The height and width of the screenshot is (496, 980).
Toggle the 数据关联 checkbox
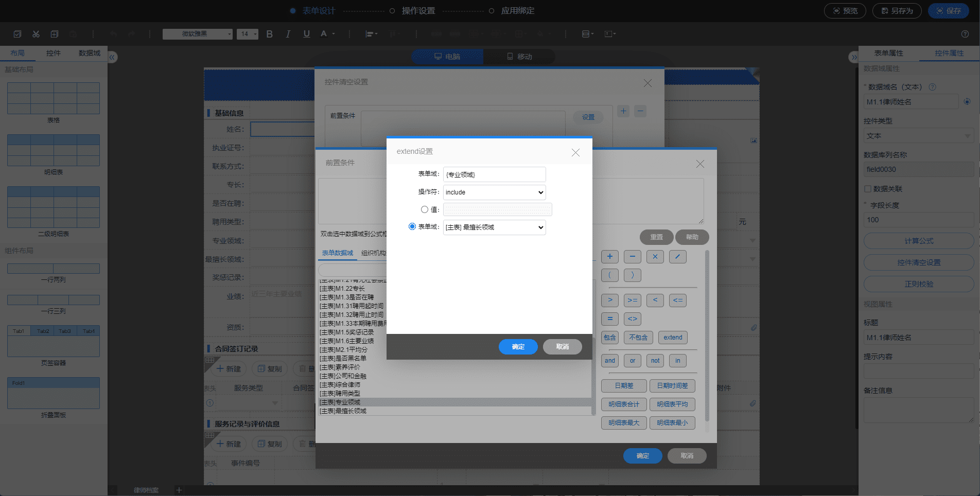click(867, 189)
